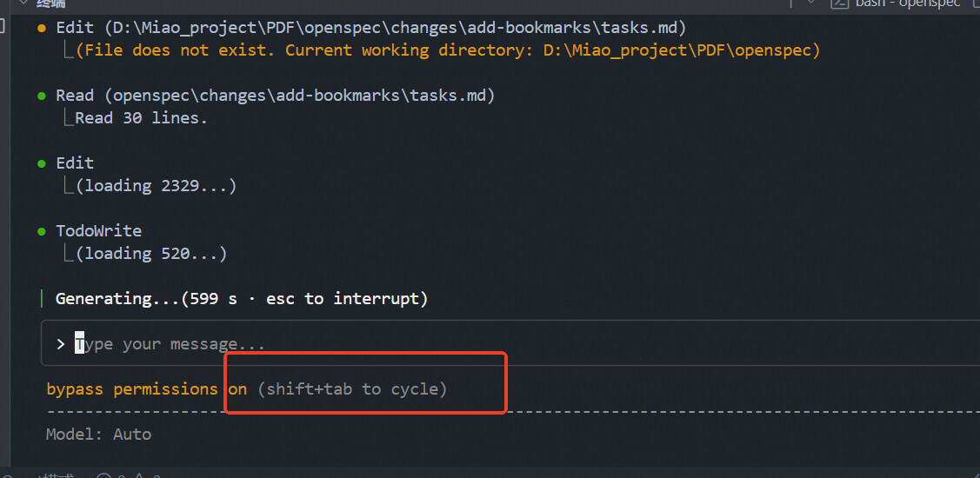Open the 终端 terminal panel tab
The image size is (980, 478).
pos(50,3)
